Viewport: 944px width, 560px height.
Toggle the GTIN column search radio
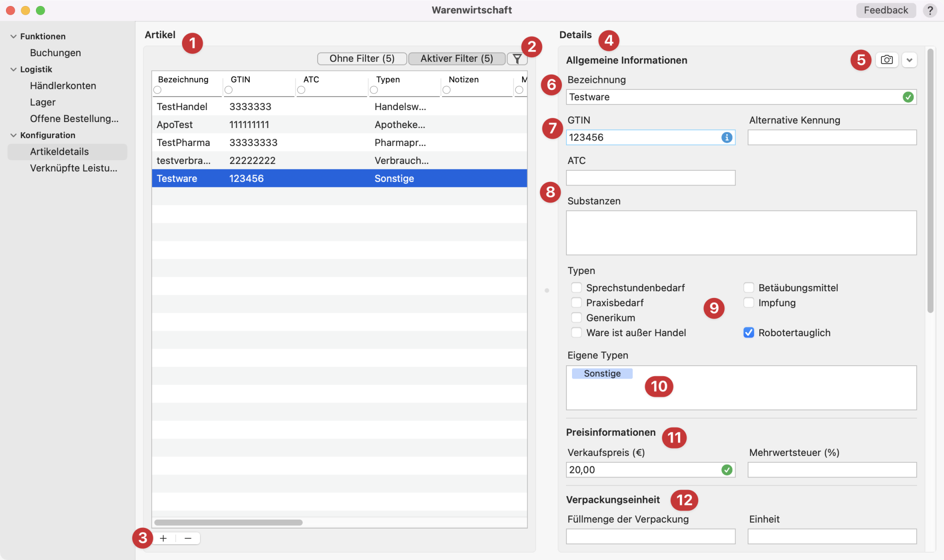[229, 90]
